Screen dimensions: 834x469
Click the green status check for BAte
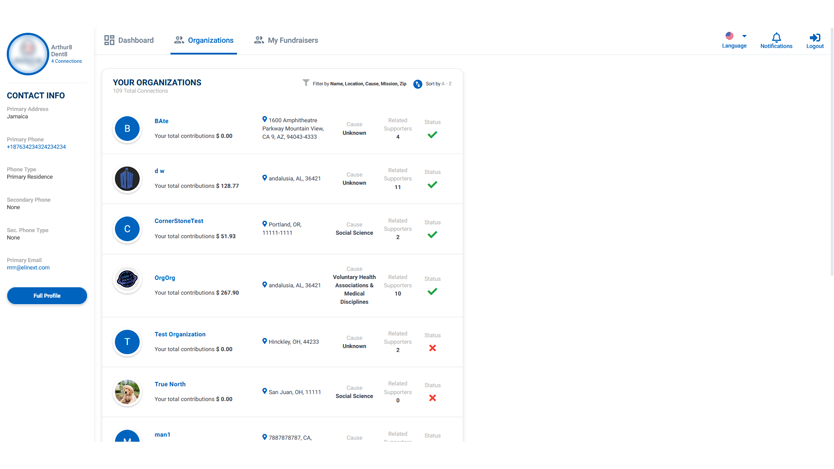[432, 135]
